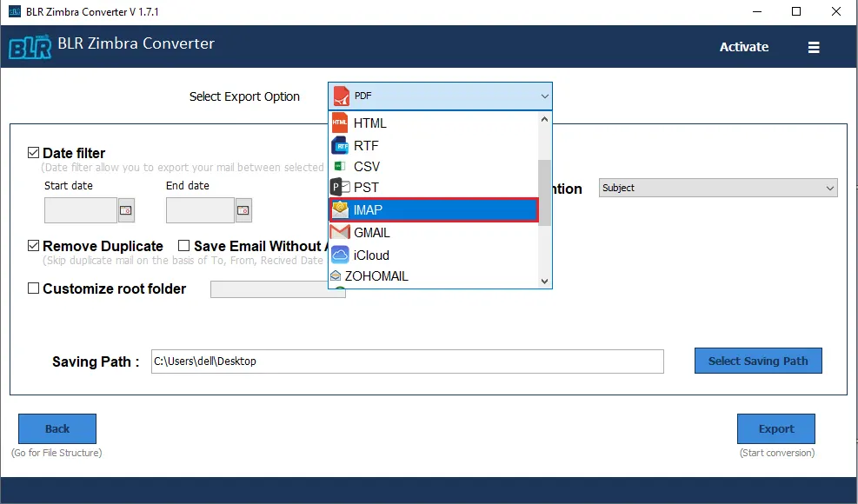Open the hamburger menu
Viewport: 858px width, 504px height.
(x=814, y=47)
